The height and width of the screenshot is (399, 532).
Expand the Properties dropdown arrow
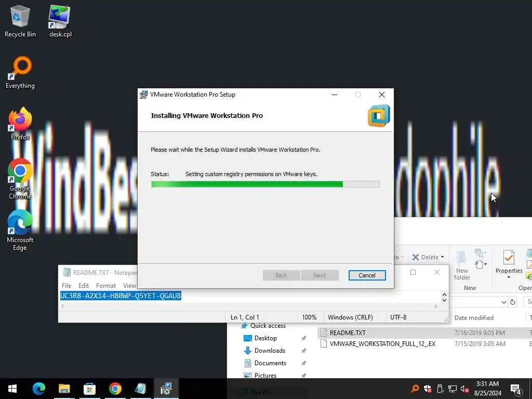pyautogui.click(x=509, y=277)
